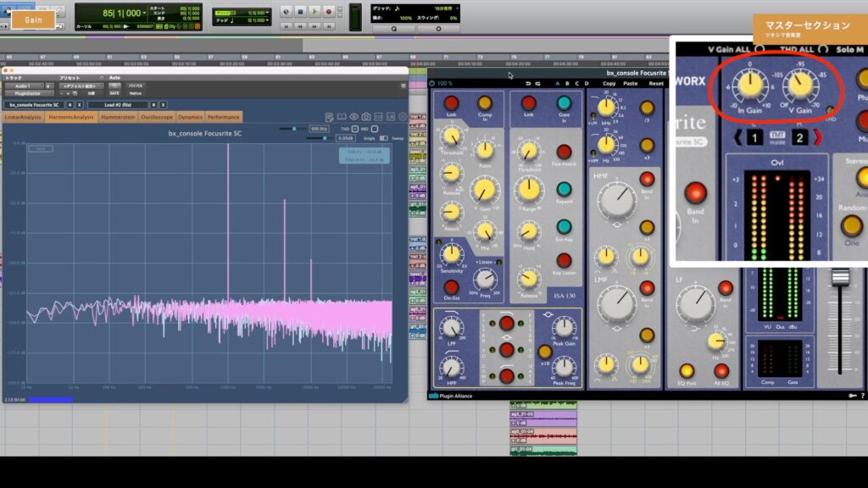
Task: Open the main counter 85|1|000 format dropdown
Action: click(145, 13)
